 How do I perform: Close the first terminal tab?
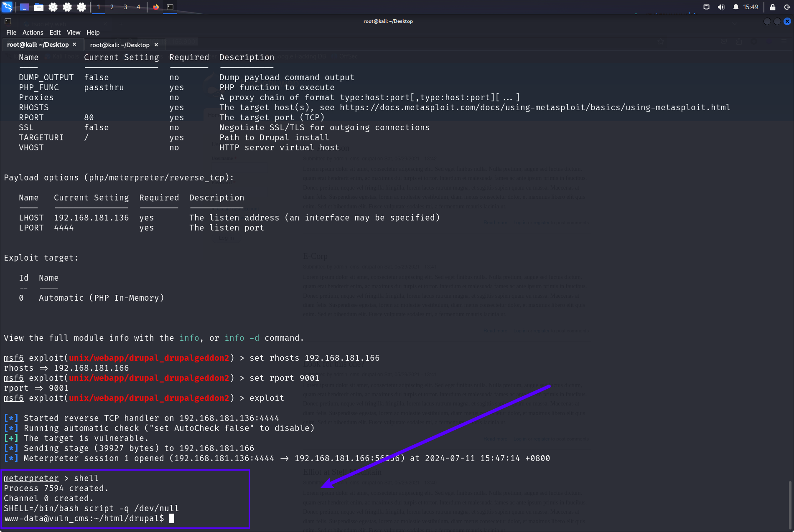tap(74, 44)
